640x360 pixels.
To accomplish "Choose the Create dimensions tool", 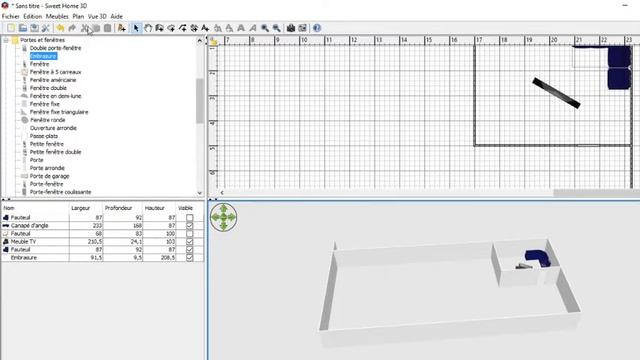I will pos(194,28).
